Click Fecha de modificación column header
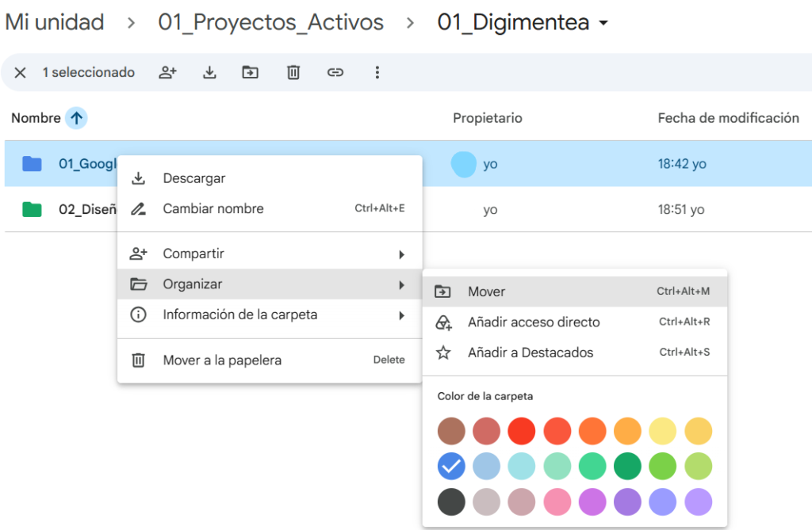 click(728, 118)
